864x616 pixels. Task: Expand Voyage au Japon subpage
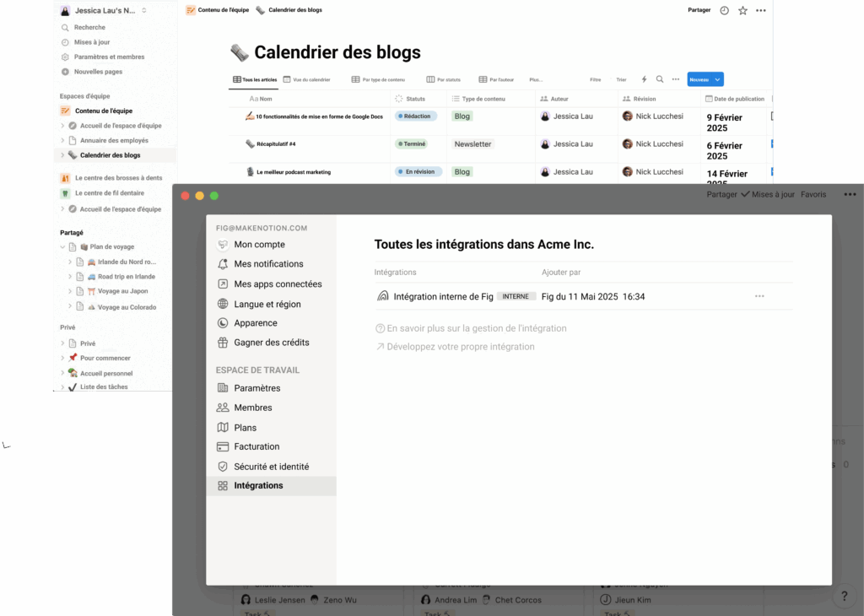(x=70, y=291)
